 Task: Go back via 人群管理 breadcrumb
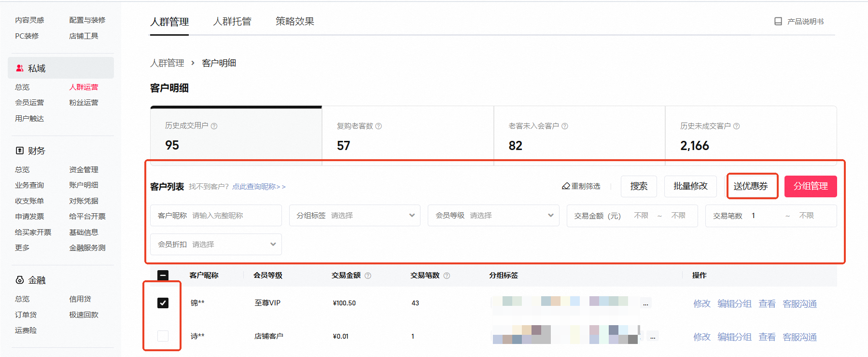pyautogui.click(x=167, y=63)
